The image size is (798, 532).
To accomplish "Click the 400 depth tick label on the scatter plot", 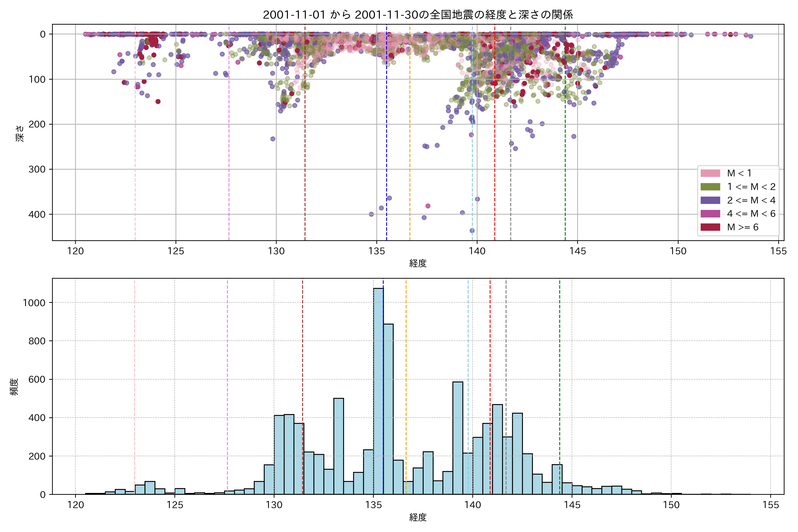I will tap(37, 214).
